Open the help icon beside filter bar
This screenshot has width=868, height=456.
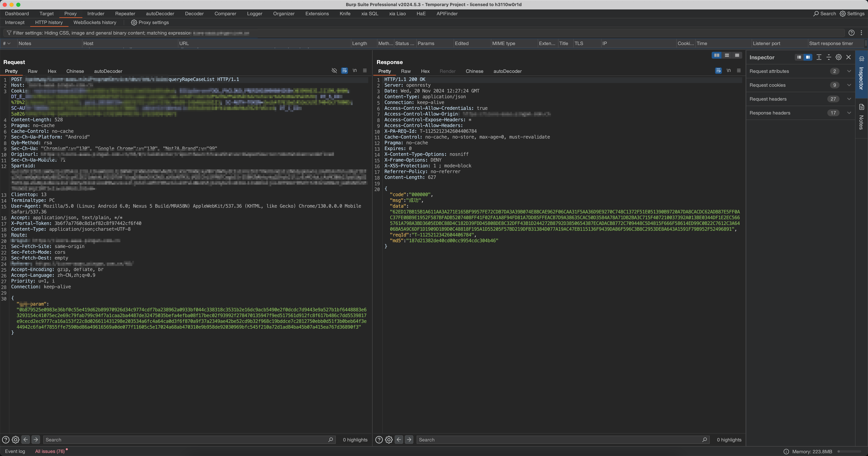point(852,33)
